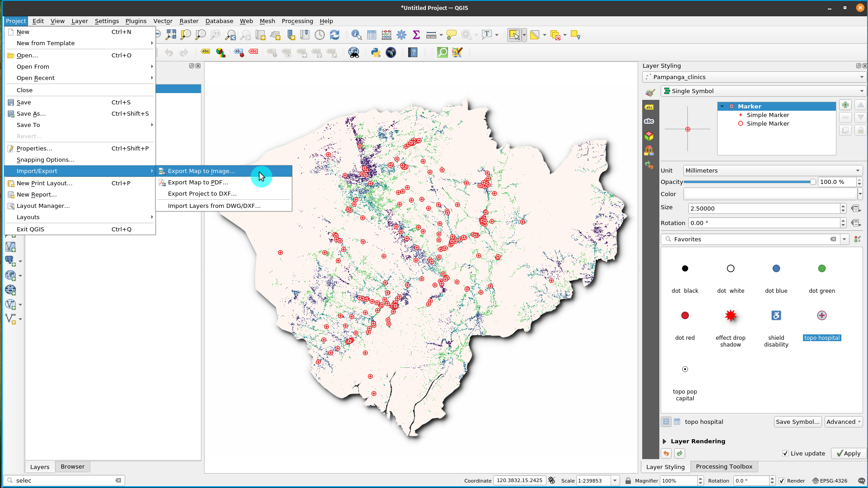Toggle the magnifier lock
Image resolution: width=868 pixels, height=488 pixels.
tap(628, 480)
